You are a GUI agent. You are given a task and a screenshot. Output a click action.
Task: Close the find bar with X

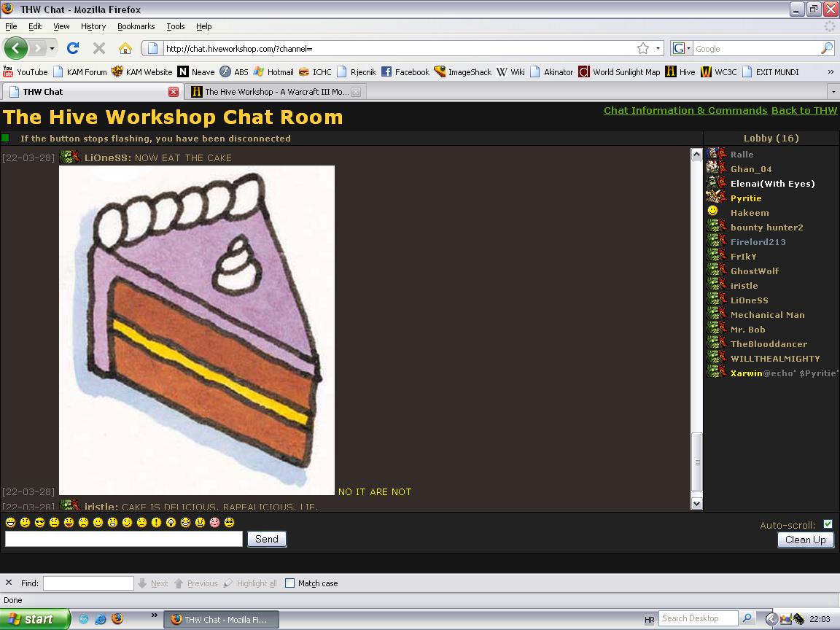pyautogui.click(x=9, y=583)
